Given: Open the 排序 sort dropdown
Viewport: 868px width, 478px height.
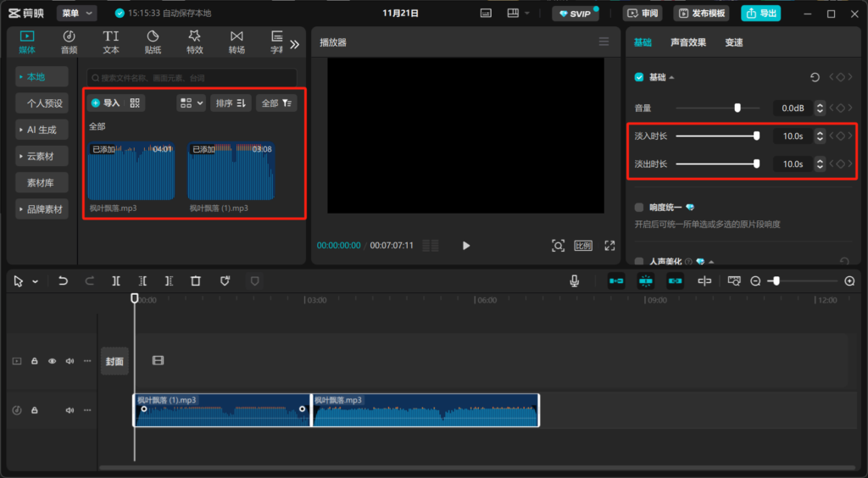Looking at the screenshot, I should pyautogui.click(x=231, y=103).
